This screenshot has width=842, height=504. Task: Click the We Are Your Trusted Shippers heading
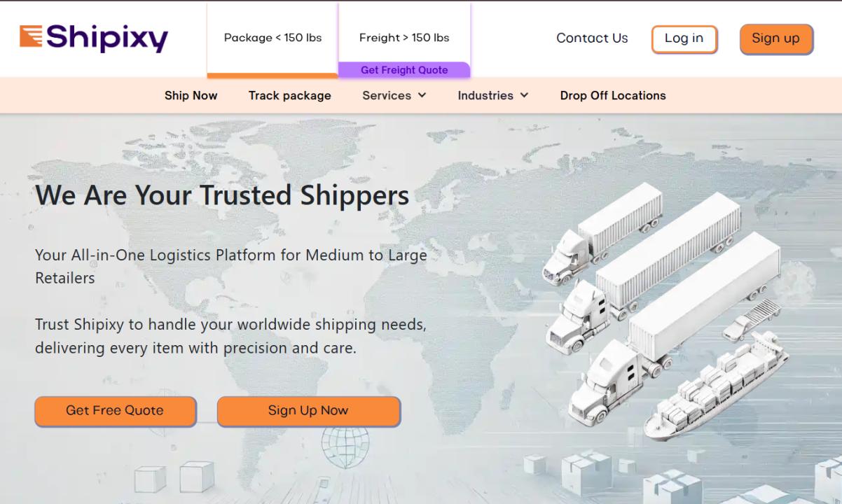[222, 195]
